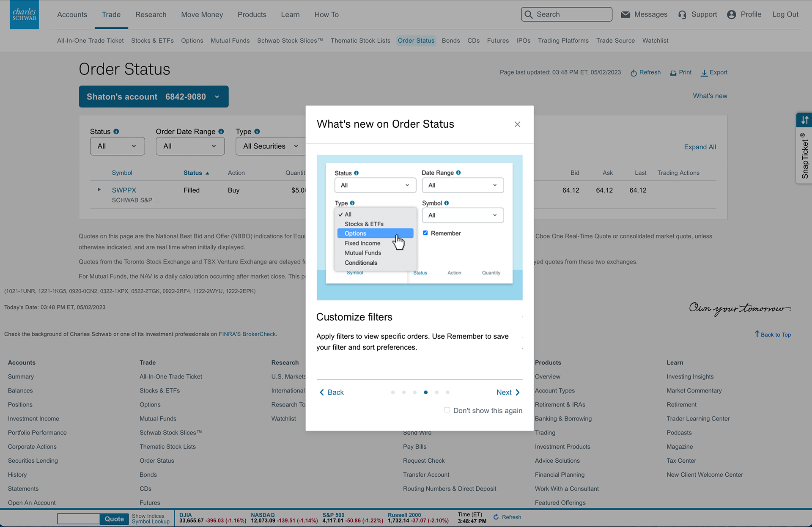Open Routing Numbers & Direct Deposit link
Image resolution: width=812 pixels, height=527 pixels.
tap(449, 489)
